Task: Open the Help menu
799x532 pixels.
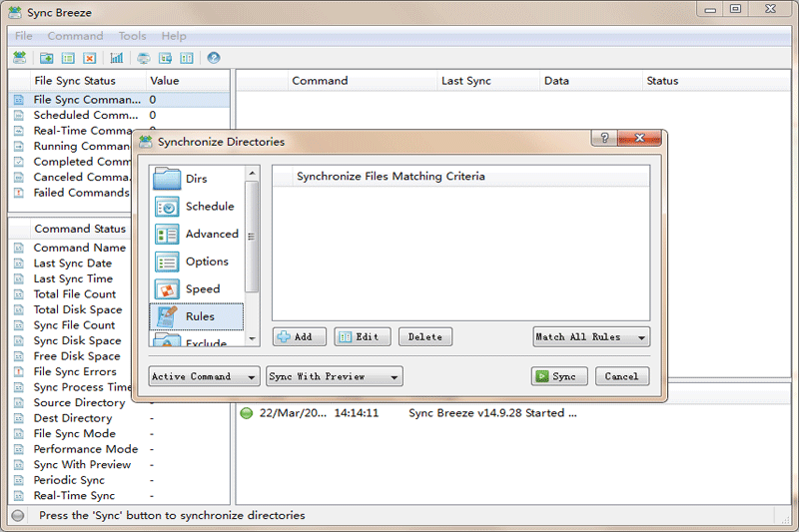Action: click(174, 36)
